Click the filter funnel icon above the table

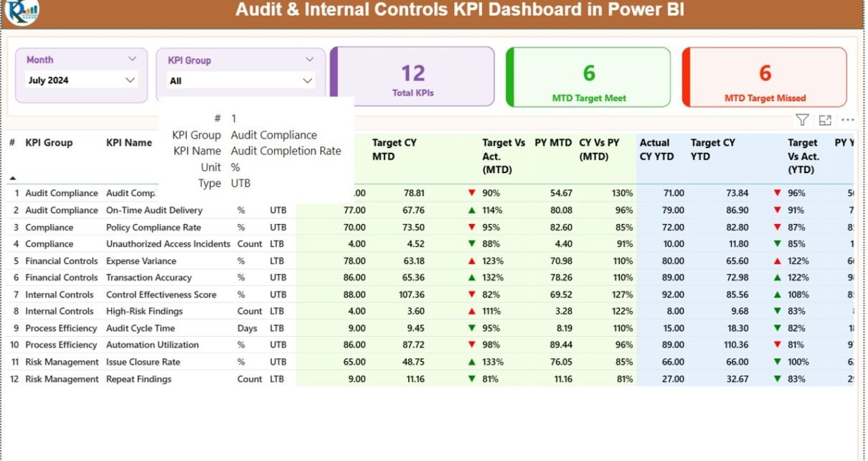(802, 120)
